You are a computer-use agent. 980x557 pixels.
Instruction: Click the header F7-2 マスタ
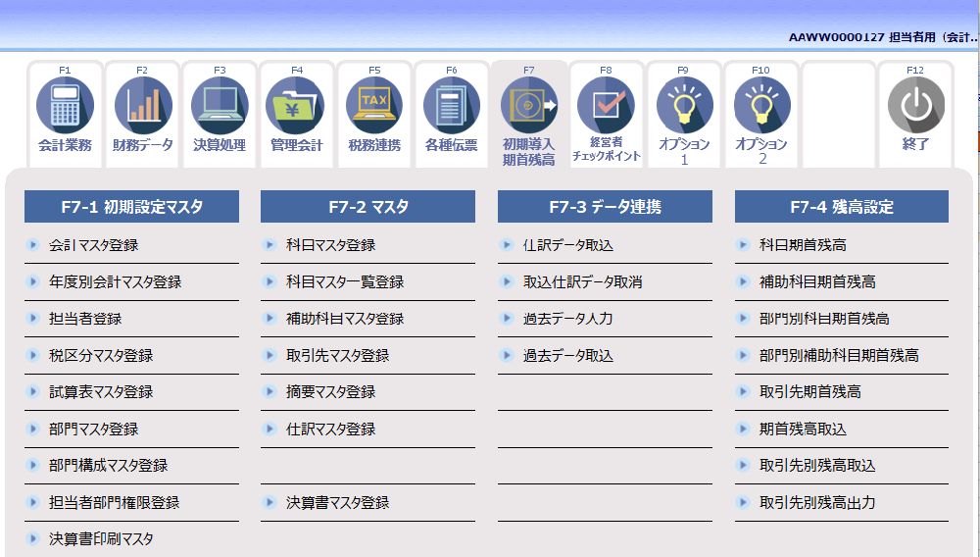tap(368, 207)
